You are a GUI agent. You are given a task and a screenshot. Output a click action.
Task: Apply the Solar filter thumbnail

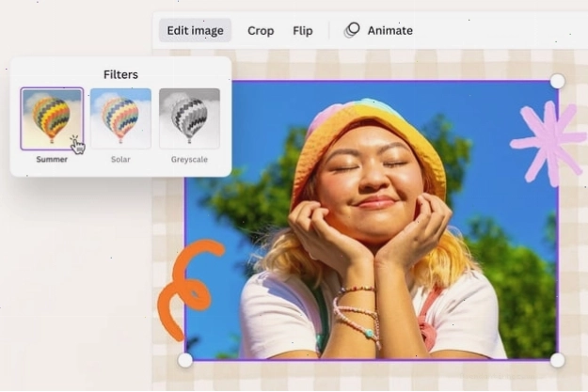(x=120, y=118)
